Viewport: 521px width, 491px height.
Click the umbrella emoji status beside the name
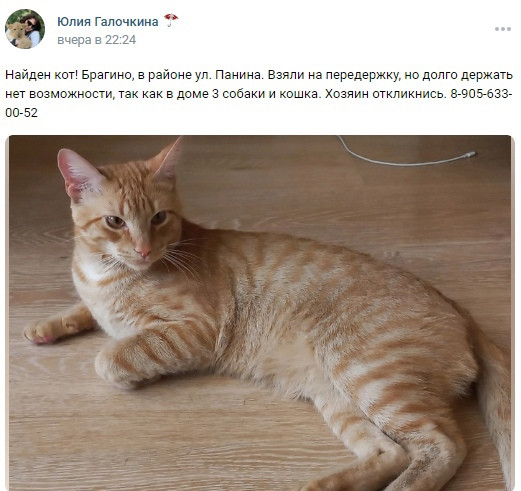[171, 21]
